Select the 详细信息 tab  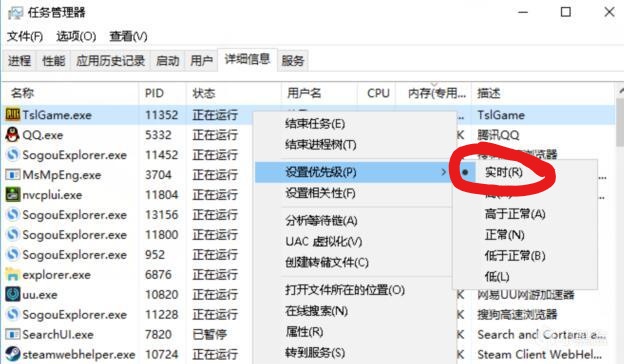tap(247, 60)
